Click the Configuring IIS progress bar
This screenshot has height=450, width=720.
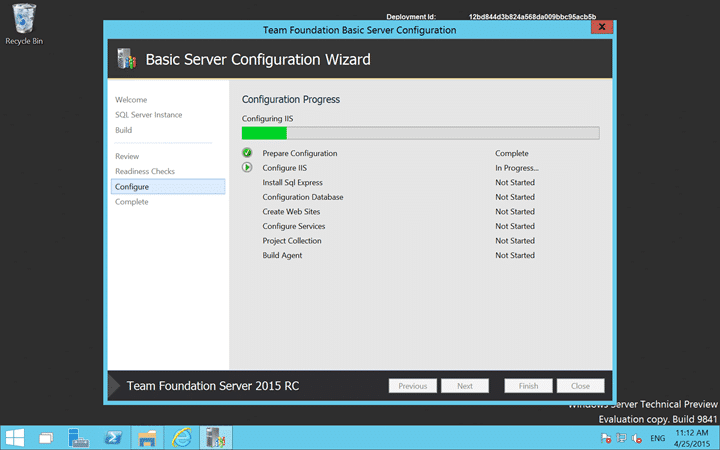420,133
